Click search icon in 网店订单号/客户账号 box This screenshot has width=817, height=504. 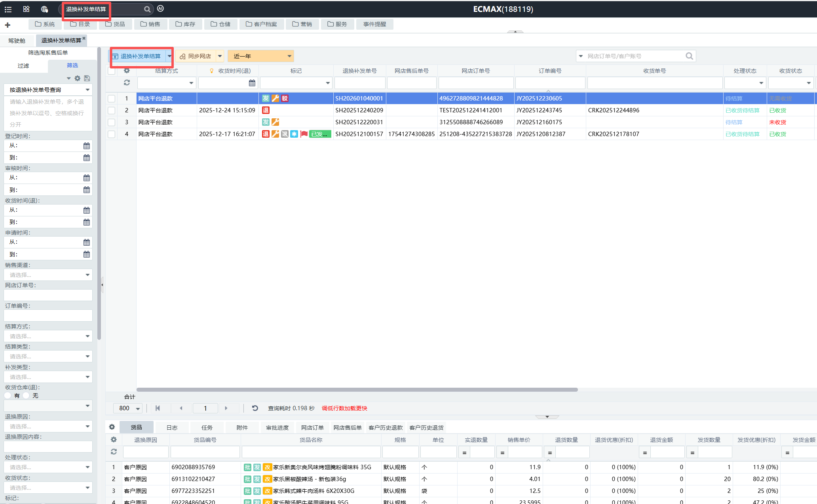(x=689, y=56)
